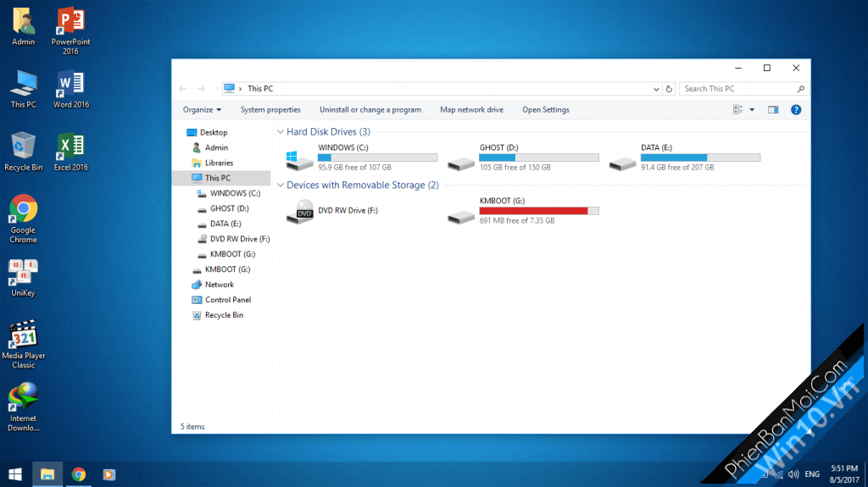
Task: Select Control Panel in the navigation pane
Action: (221, 299)
